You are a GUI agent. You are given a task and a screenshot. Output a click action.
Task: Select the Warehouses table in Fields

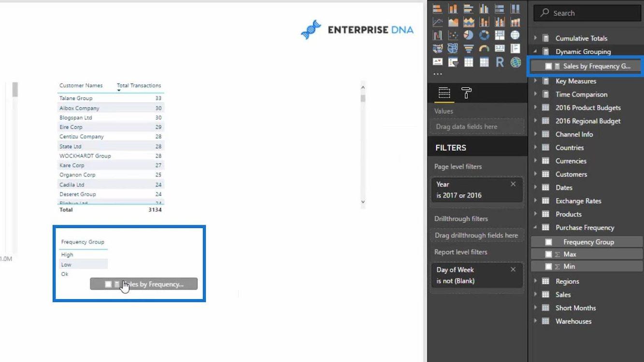point(573,321)
